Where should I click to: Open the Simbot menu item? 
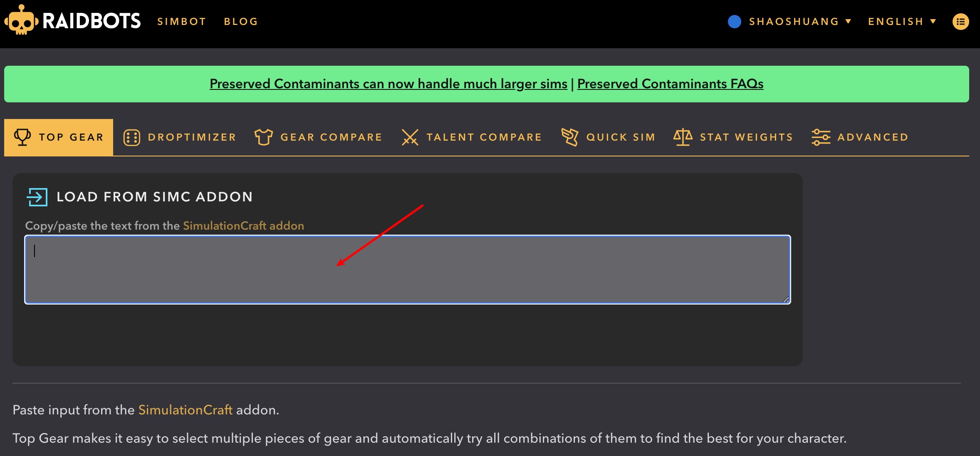182,22
